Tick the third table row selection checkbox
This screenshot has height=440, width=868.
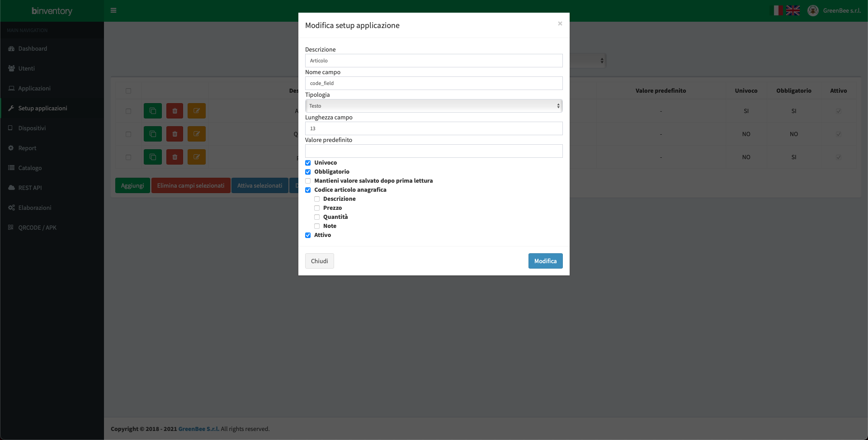[x=128, y=157]
